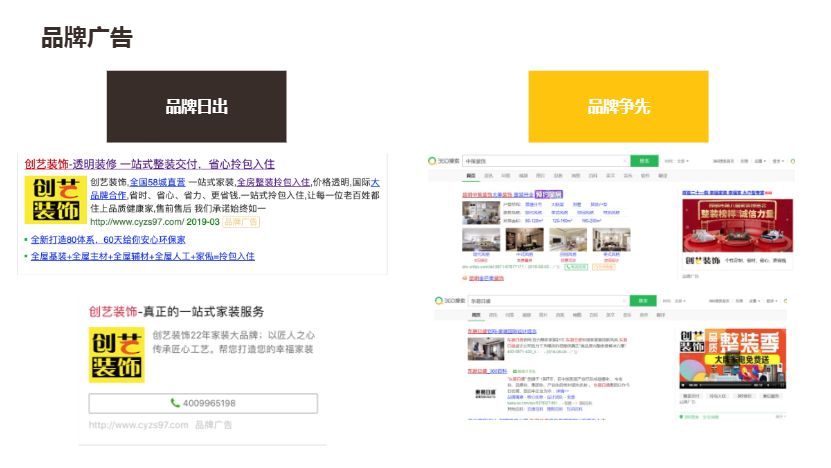Viewport: 831px width, 468px height.
Task: Open the dark Chinese-style room thumbnail
Action: click(x=524, y=240)
